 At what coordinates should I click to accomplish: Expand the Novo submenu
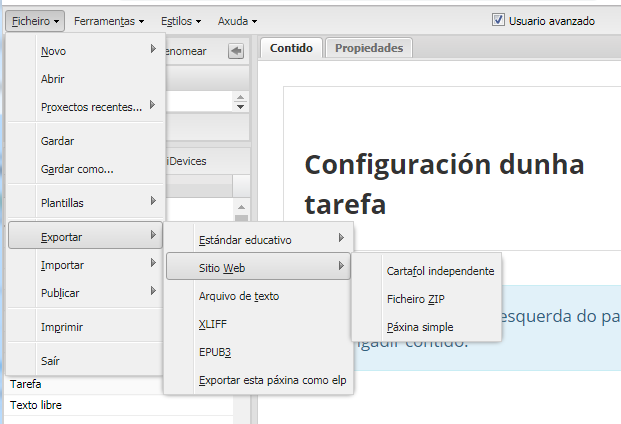pos(86,51)
